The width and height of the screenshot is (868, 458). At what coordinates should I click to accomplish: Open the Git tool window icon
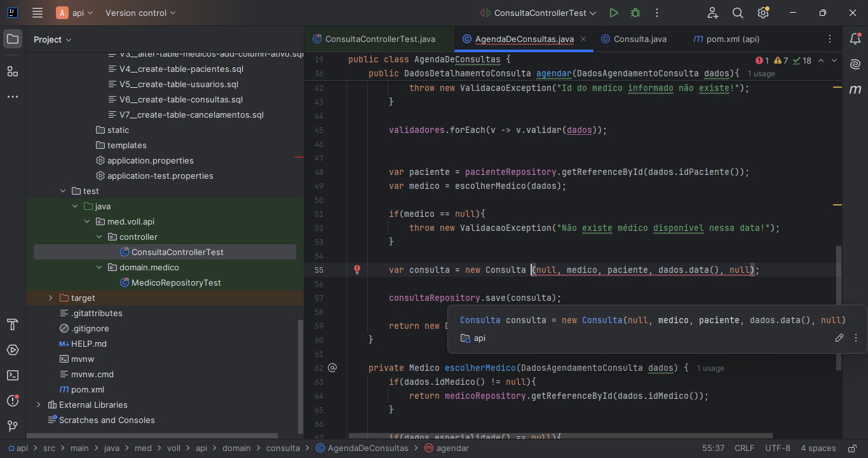click(x=13, y=426)
